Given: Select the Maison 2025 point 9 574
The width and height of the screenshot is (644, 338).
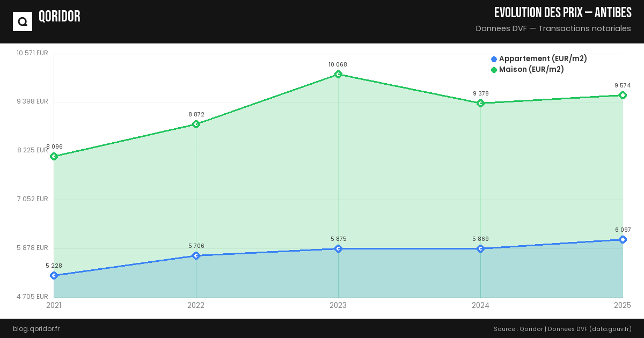Looking at the screenshot, I should pyautogui.click(x=623, y=95).
